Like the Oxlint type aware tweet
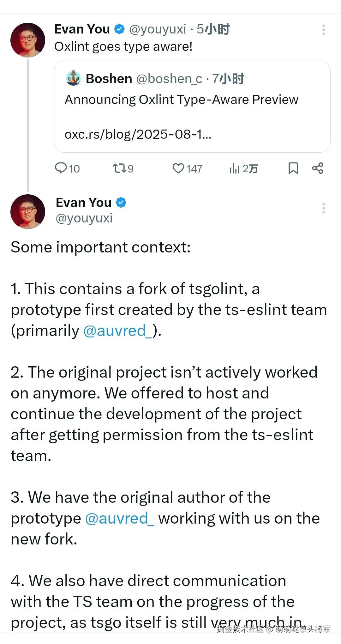341x644 pixels. (x=178, y=168)
